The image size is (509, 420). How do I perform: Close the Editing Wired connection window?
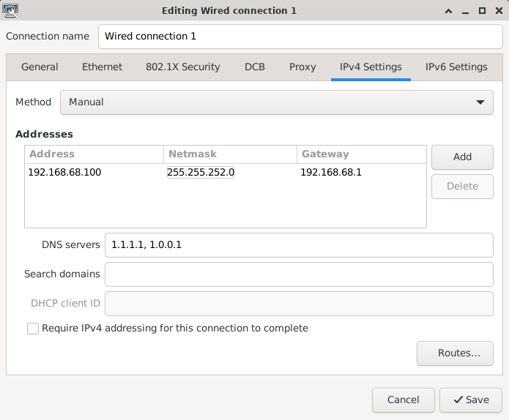click(x=499, y=11)
